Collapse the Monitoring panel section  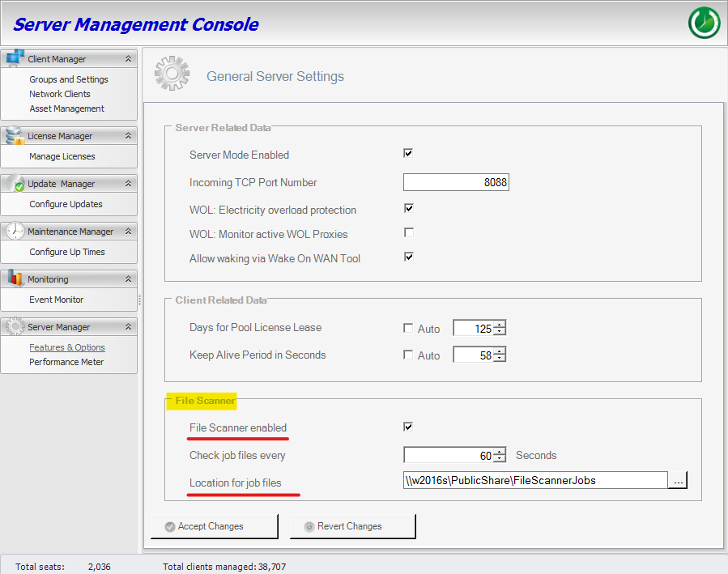128,279
